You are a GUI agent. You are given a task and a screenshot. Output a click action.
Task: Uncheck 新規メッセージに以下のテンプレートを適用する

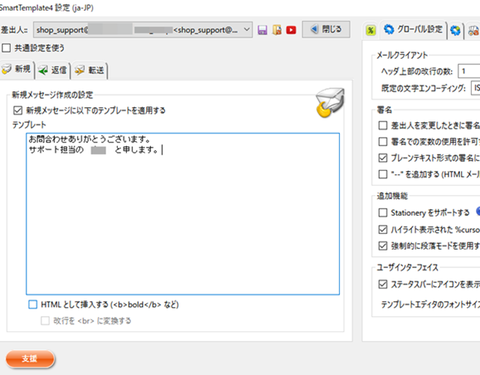coord(17,110)
